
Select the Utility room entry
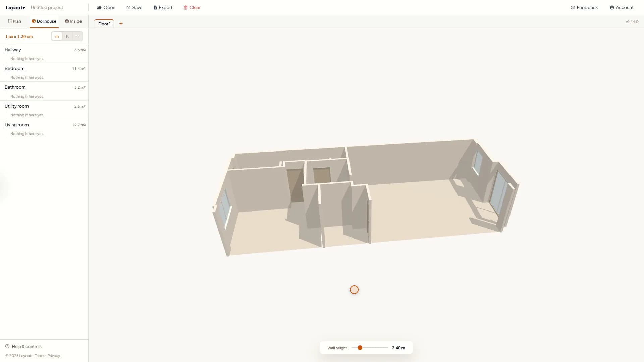[x=44, y=106]
